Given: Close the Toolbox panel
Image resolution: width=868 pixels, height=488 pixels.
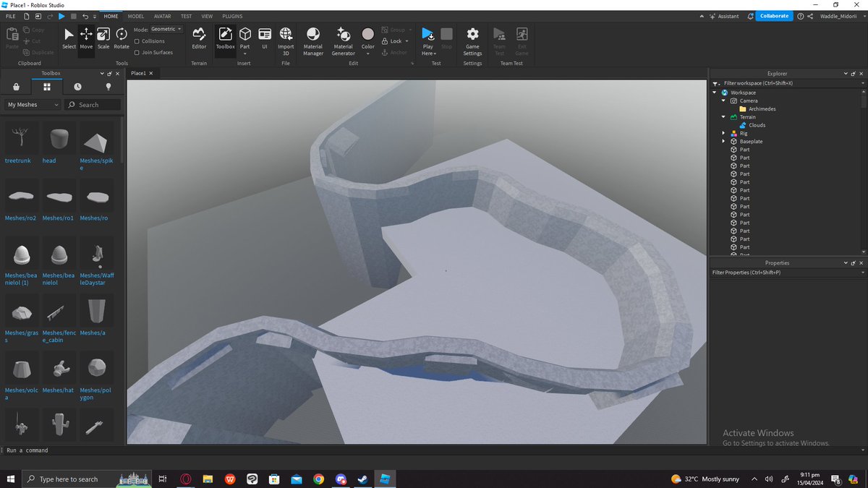Looking at the screenshot, I should 116,73.
